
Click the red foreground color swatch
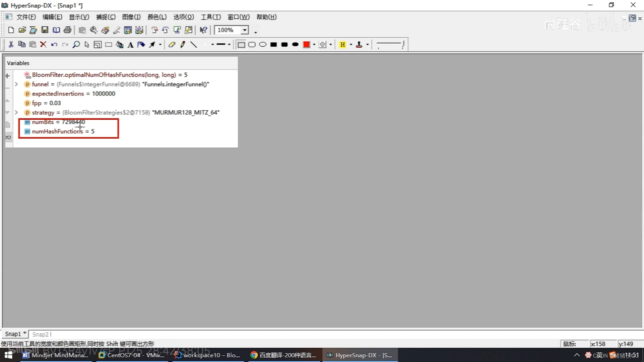[x=306, y=45]
